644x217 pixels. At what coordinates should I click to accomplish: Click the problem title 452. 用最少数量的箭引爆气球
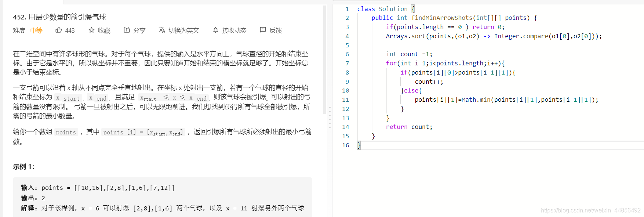tap(59, 17)
